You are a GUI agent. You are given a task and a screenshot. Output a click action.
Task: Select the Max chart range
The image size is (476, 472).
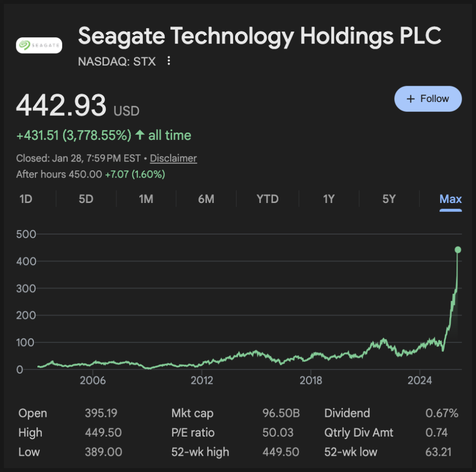point(450,199)
